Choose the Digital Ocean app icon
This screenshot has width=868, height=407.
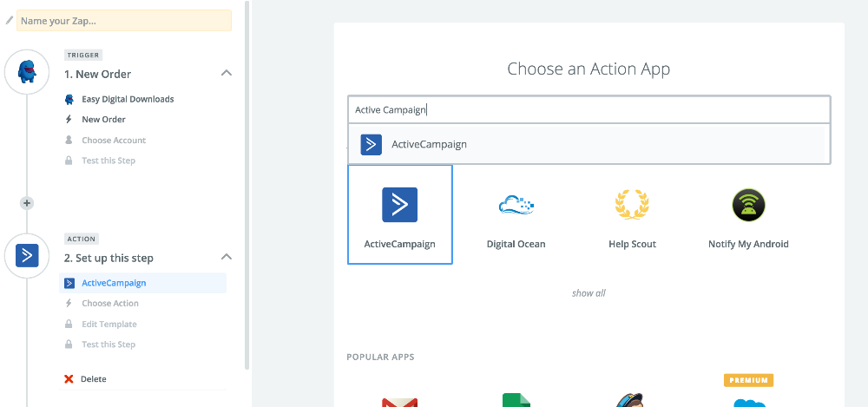coord(516,205)
